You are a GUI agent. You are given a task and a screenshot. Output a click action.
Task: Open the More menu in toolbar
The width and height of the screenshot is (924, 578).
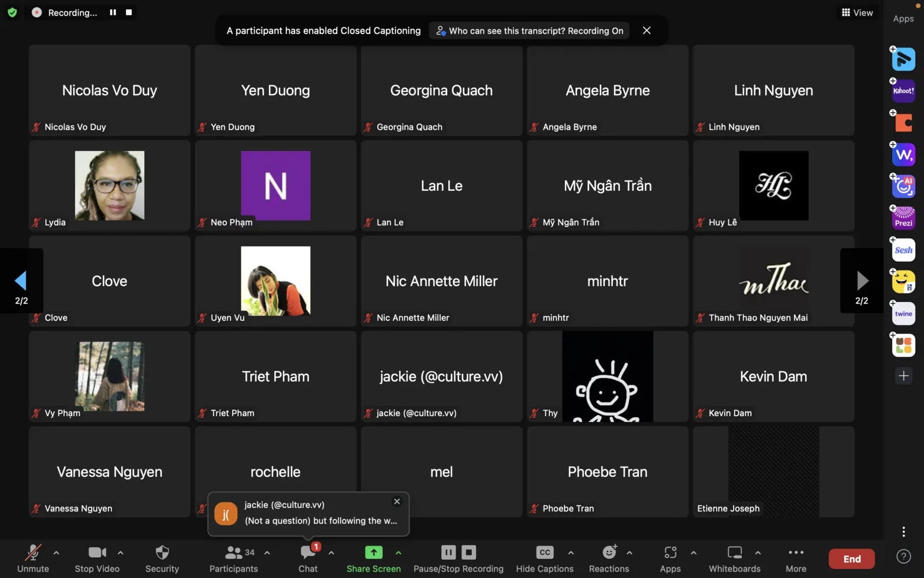pos(795,559)
